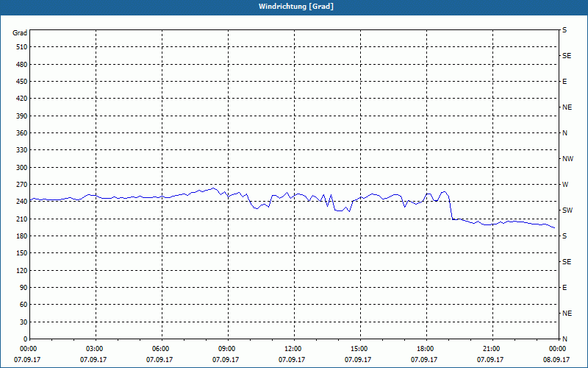Click the time label '12:00' on the x-axis
Viewport: 588px width, 368px height.
click(x=293, y=349)
